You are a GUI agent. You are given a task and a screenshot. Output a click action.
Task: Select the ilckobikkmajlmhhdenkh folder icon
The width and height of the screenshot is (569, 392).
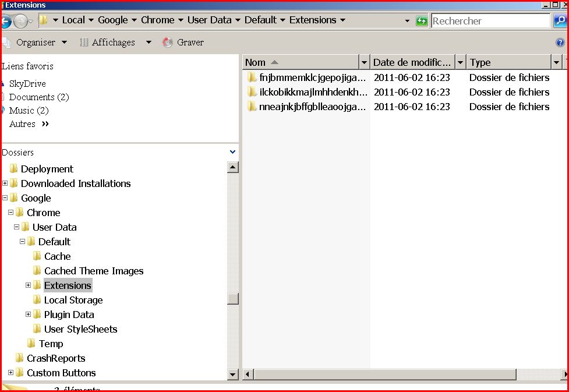tap(252, 92)
